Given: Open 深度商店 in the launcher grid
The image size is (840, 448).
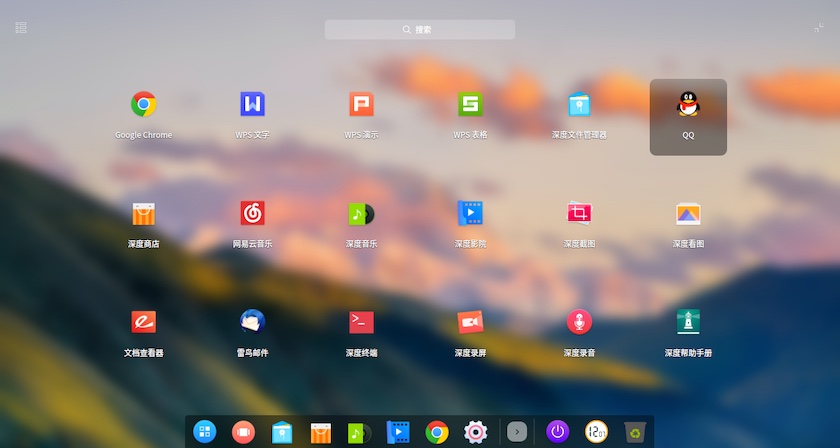Looking at the screenshot, I should tap(144, 214).
